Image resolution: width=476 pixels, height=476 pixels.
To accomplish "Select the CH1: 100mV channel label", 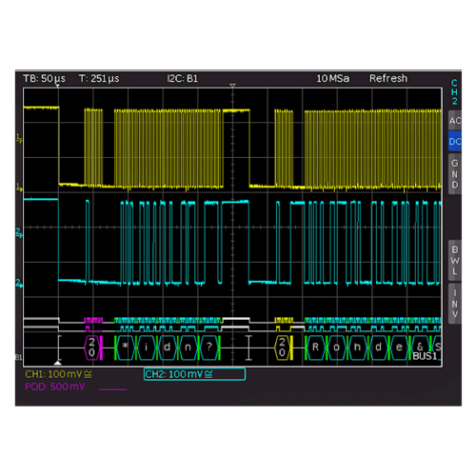I will [59, 374].
